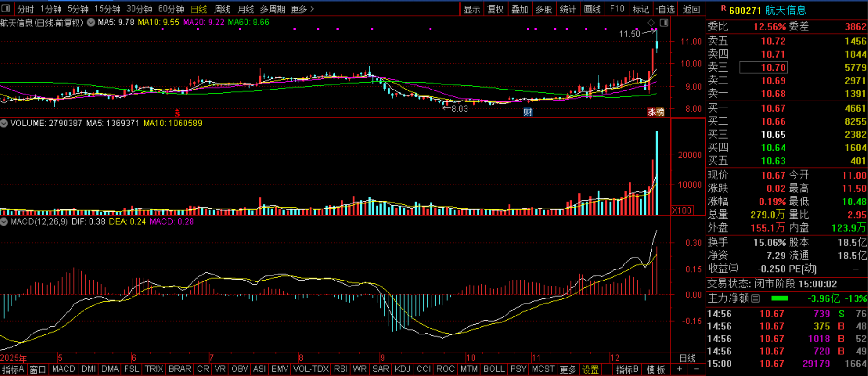The width and height of the screenshot is (868, 376).
Task: Select the CR indicator tab
Action: click(203, 369)
